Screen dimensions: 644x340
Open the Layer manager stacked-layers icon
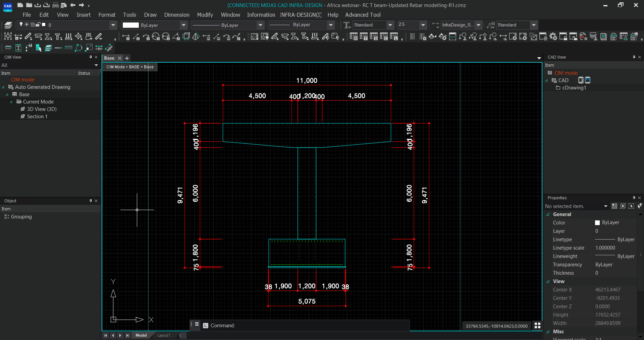8,25
